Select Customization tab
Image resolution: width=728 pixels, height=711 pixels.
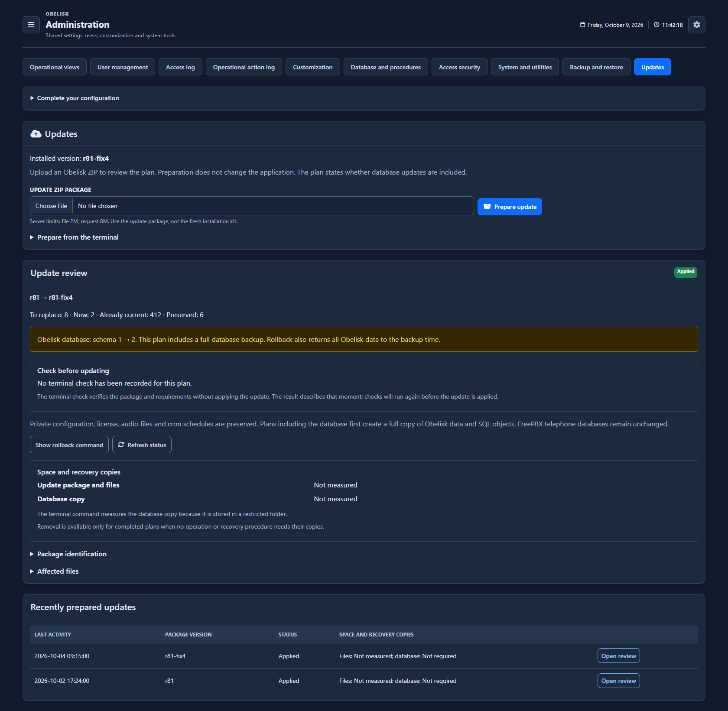coord(313,67)
